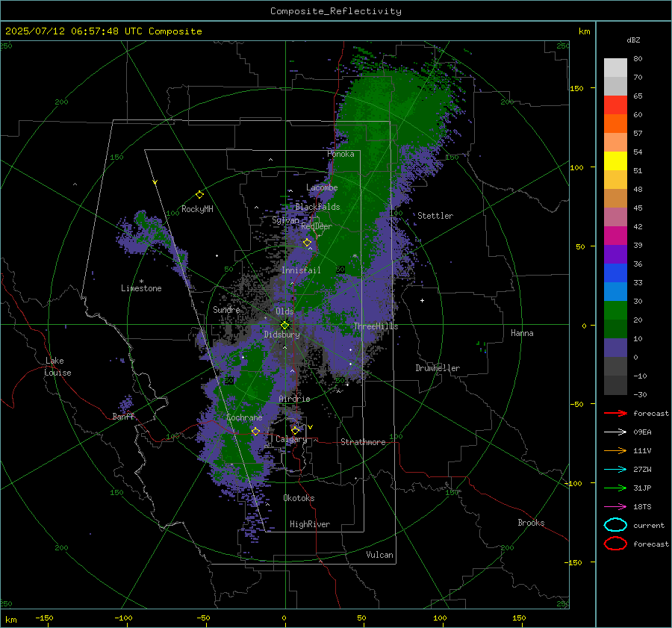Screen dimensions: 672x628
Task: Click the Composite_Reflectivity title text
Action: tap(335, 11)
